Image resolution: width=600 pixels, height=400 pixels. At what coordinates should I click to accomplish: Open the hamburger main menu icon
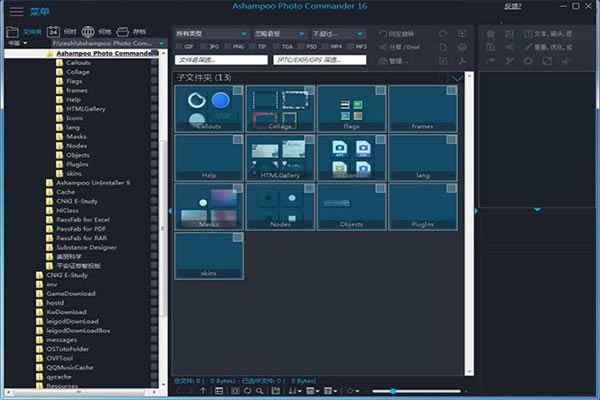coord(16,11)
